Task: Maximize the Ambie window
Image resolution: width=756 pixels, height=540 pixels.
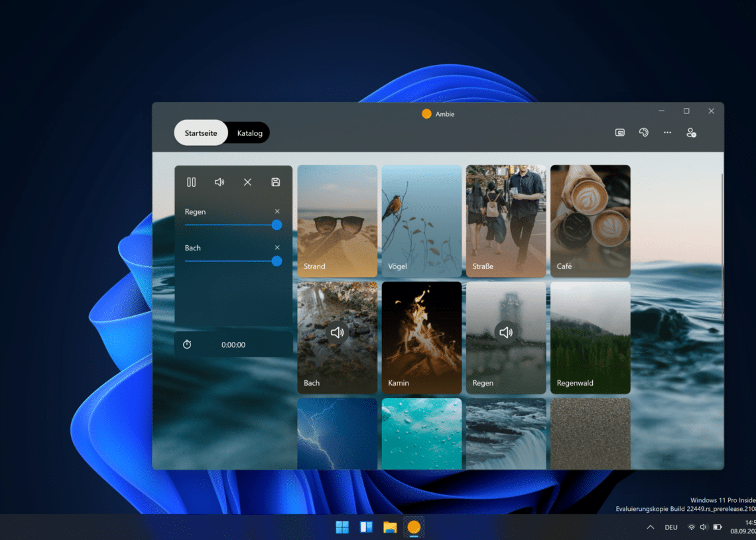Action: 686,111
